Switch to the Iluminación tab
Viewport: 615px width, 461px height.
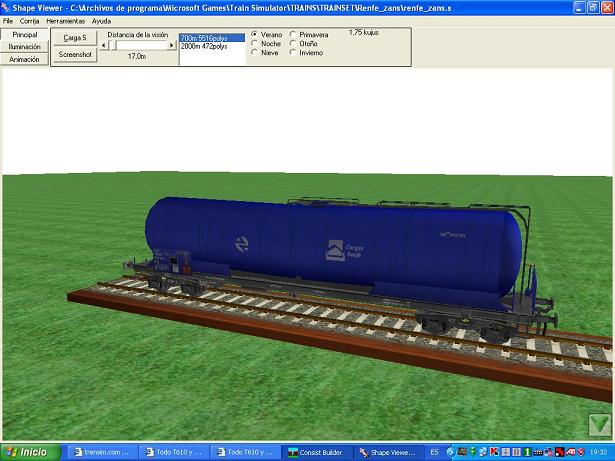tap(24, 47)
